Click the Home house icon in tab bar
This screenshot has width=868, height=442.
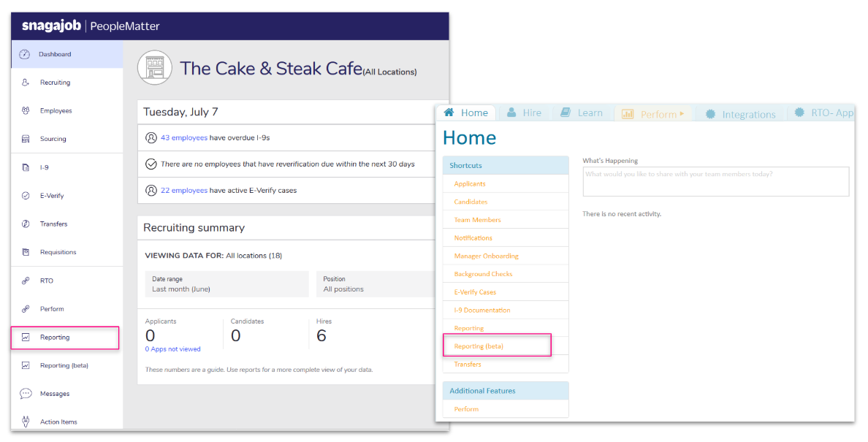[449, 113]
